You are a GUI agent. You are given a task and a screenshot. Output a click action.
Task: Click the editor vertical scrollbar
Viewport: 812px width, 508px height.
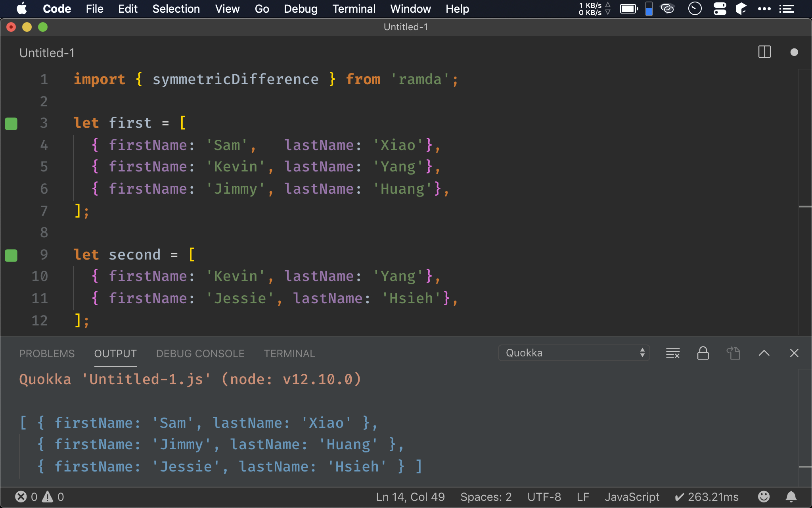tap(805, 202)
